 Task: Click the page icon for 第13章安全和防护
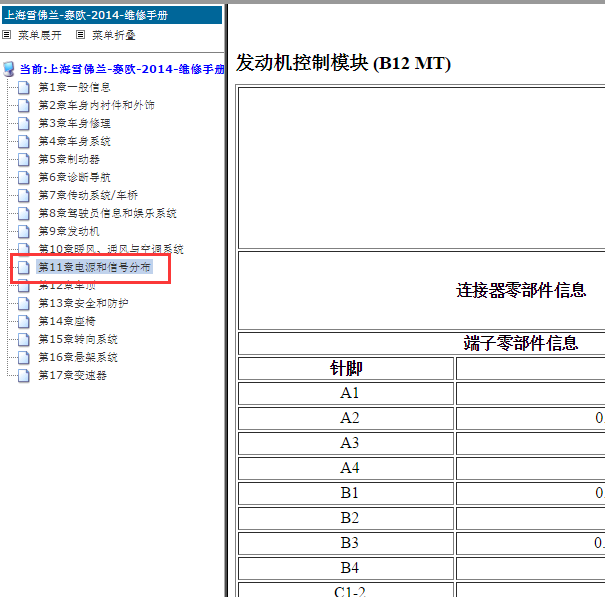tap(24, 304)
